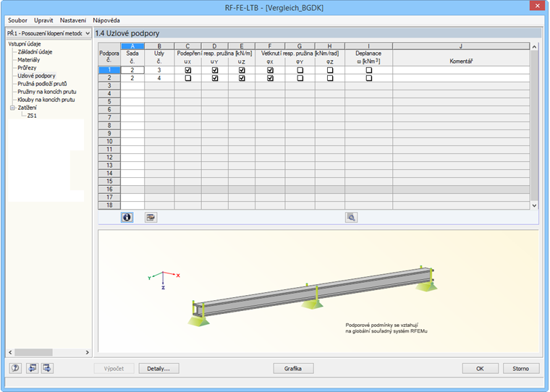This screenshot has height=392, width=550.
Task: Click the Detaily... button
Action: pos(158,369)
